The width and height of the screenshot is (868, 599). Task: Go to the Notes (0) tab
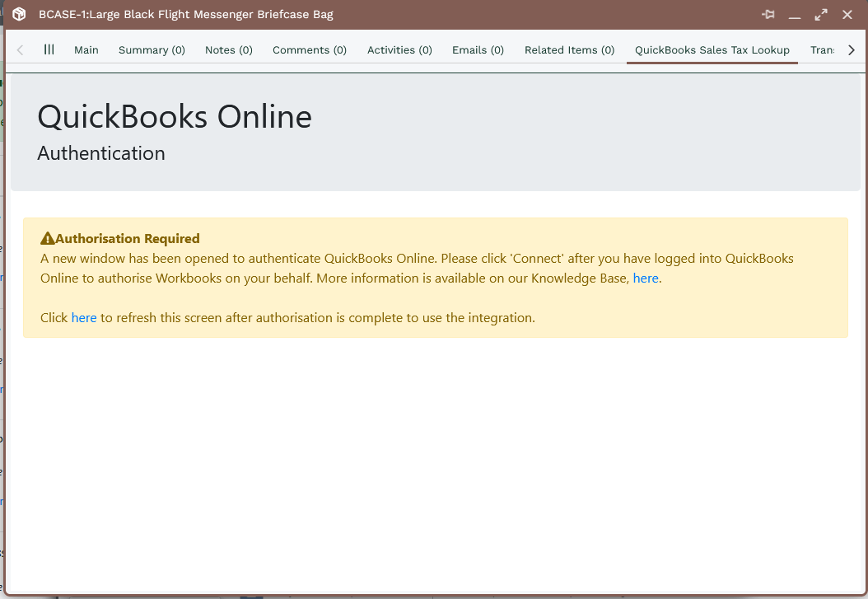coord(229,50)
